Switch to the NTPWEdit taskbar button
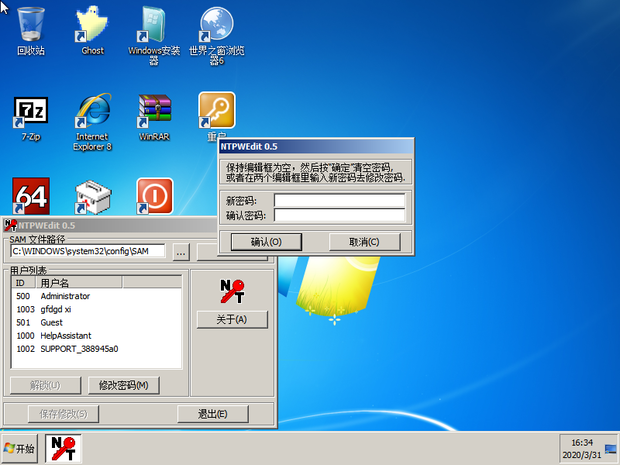Image resolution: width=620 pixels, height=465 pixels. coord(63,448)
